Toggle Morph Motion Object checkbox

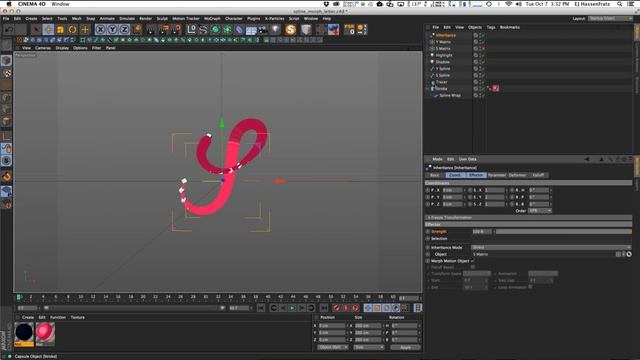[x=473, y=261]
